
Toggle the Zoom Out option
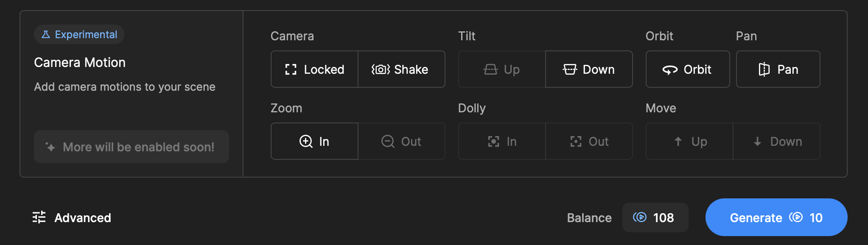click(401, 142)
